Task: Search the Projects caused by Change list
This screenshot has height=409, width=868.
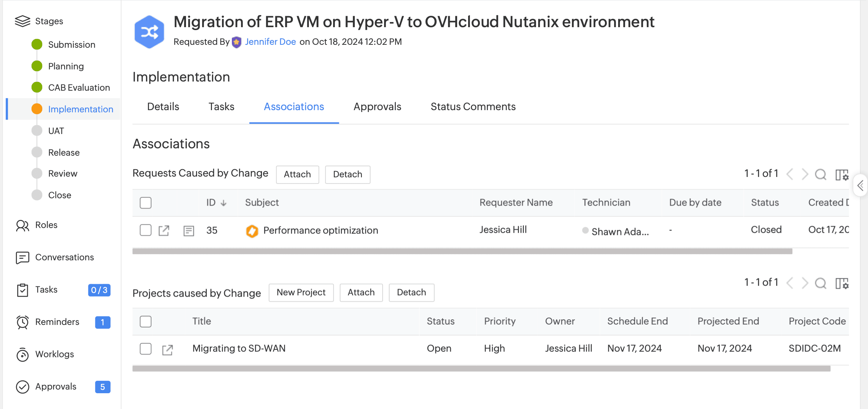Action: pos(820,283)
